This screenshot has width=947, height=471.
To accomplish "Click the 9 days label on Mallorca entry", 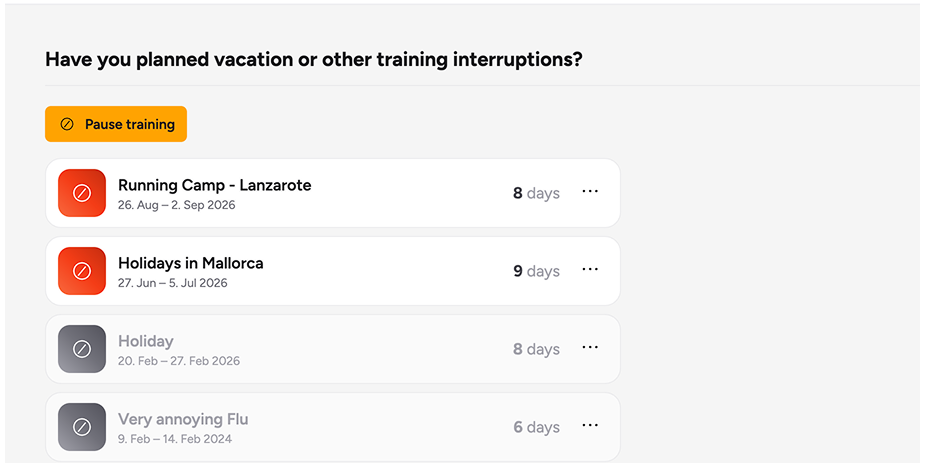I will [536, 271].
